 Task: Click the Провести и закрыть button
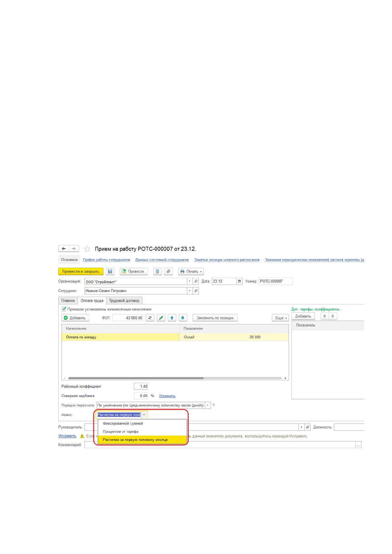click(x=81, y=271)
